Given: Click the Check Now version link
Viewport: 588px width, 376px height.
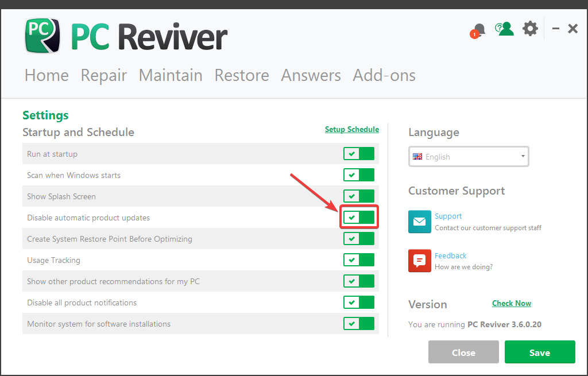Looking at the screenshot, I should coord(511,303).
